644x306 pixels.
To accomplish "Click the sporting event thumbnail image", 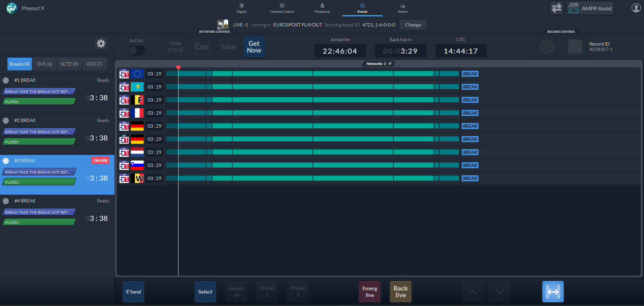I will [223, 24].
